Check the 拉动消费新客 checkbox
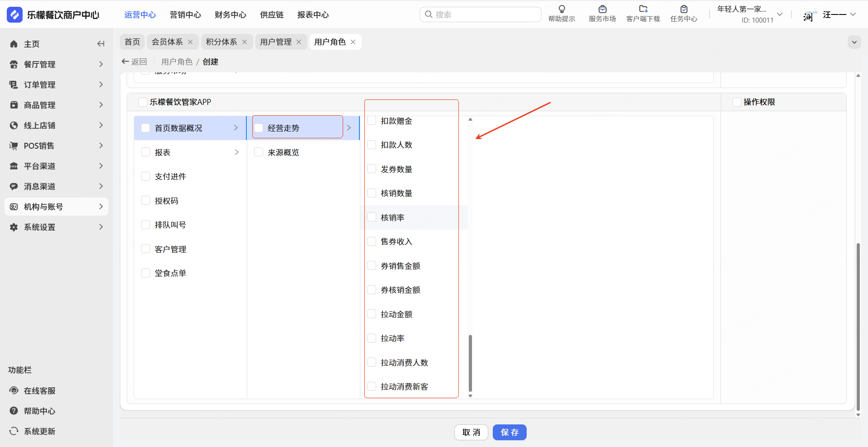This screenshot has width=868, height=447. (x=372, y=386)
